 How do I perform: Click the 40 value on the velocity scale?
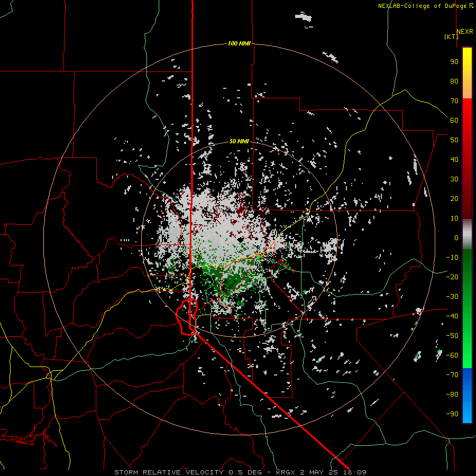(x=454, y=160)
